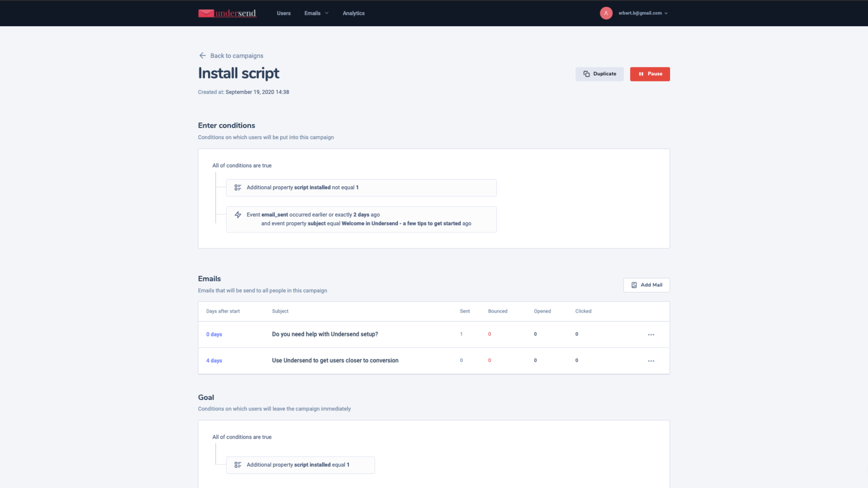Click the Opened column header
The width and height of the screenshot is (868, 488).
click(542, 311)
